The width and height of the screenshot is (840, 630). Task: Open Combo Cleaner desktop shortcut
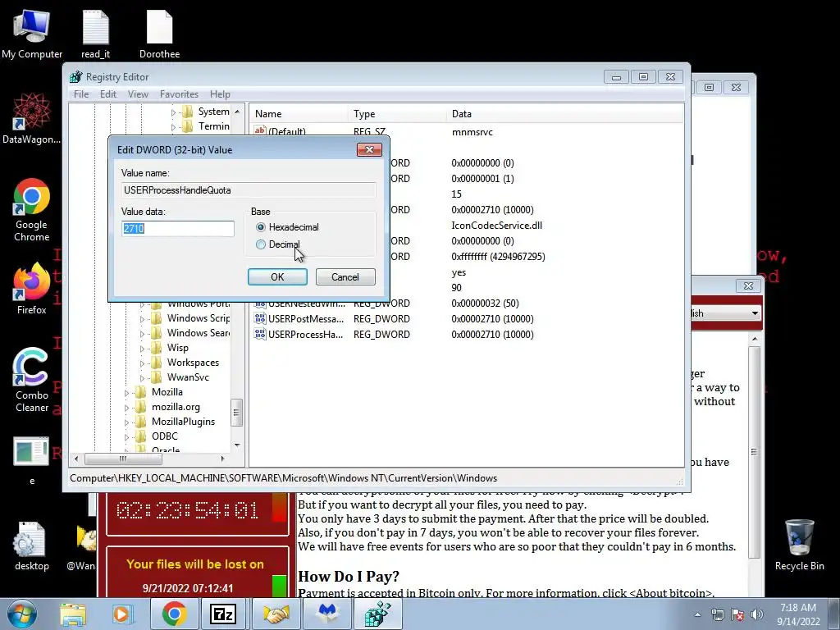click(31, 381)
